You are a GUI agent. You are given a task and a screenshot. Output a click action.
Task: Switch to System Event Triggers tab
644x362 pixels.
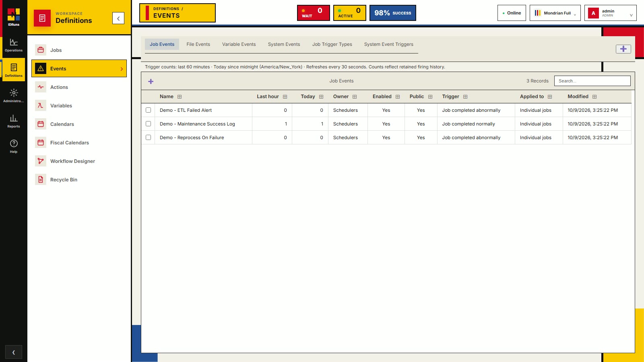pyautogui.click(x=389, y=44)
